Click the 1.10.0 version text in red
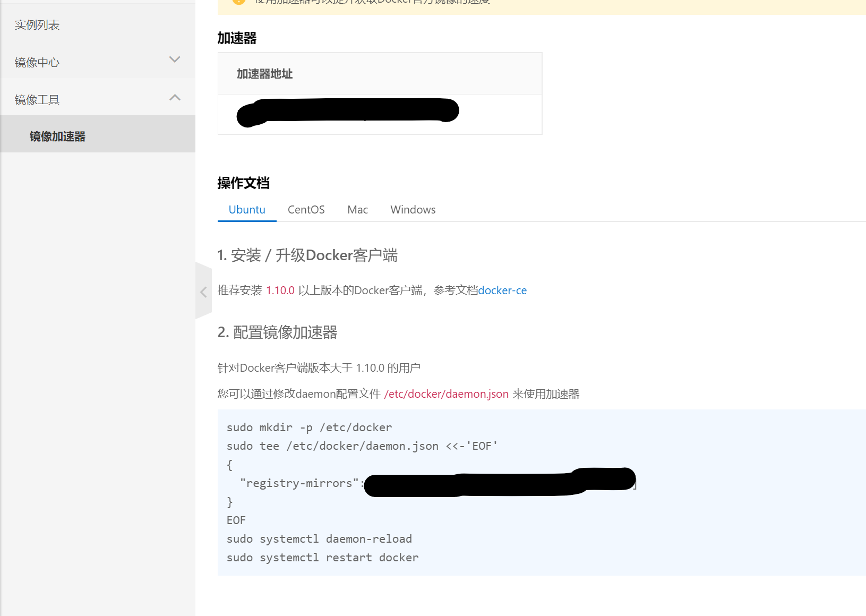This screenshot has height=616, width=866. click(x=280, y=290)
